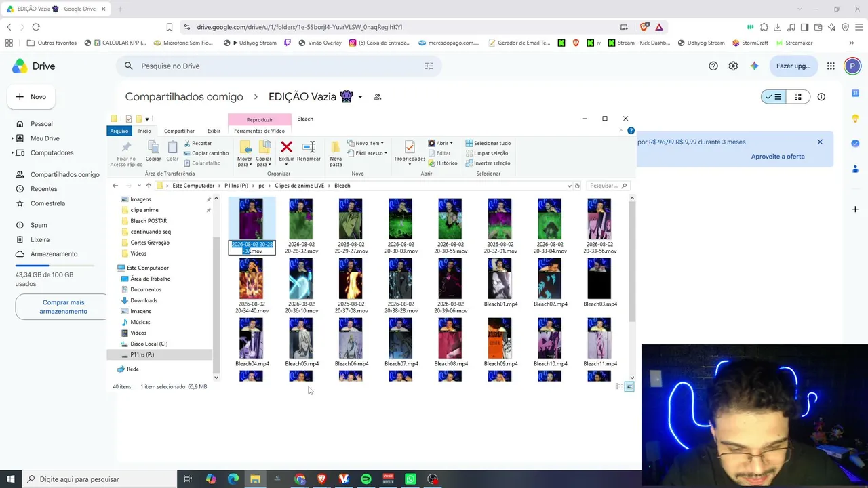Open WhatsApp from the taskbar
The height and width of the screenshot is (488, 868).
click(410, 479)
